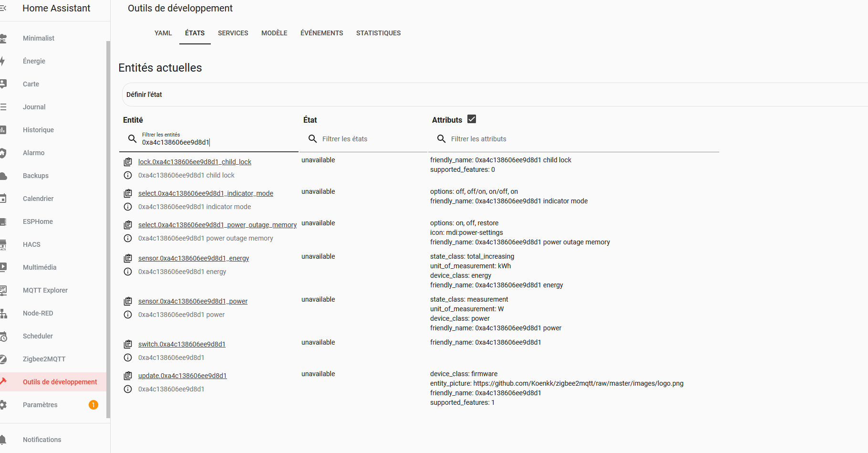868x453 pixels.
Task: Open switch.0xa4c138606ee9d8d1 link
Action: [182, 344]
